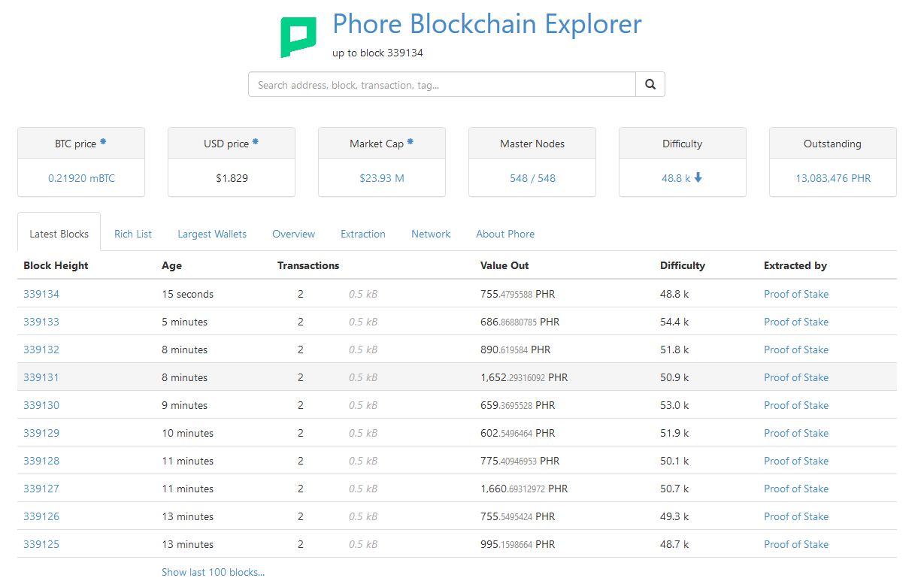The width and height of the screenshot is (924, 581).
Task: Go to the About Phore tab
Action: tap(505, 234)
